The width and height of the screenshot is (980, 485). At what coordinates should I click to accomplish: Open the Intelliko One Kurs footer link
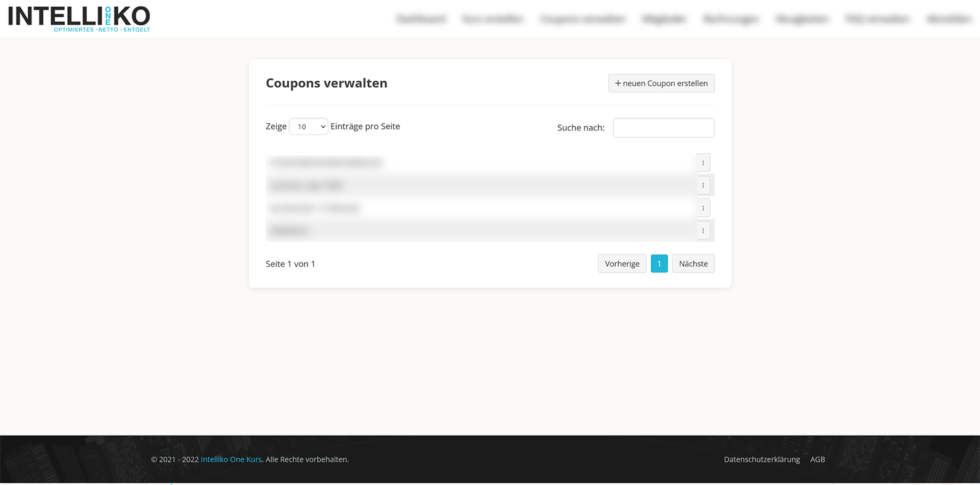[231, 459]
